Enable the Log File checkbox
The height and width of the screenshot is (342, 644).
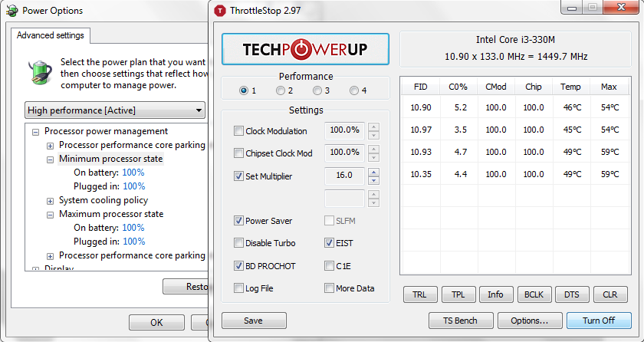click(238, 288)
